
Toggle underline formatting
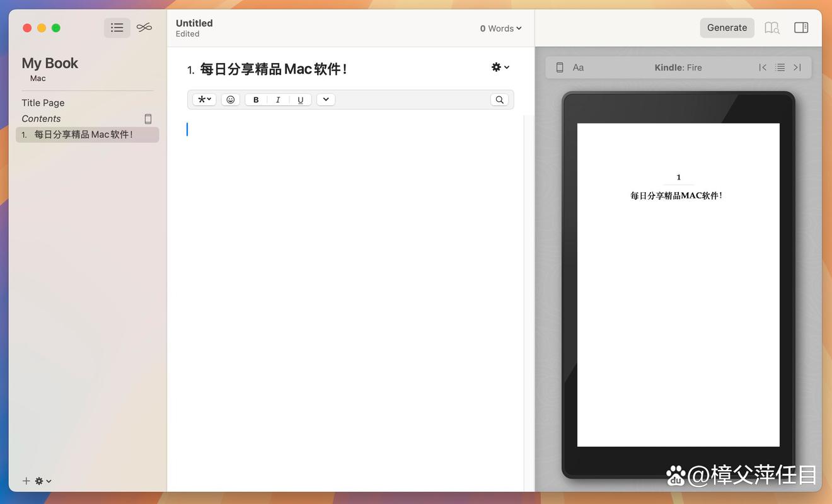pyautogui.click(x=301, y=100)
